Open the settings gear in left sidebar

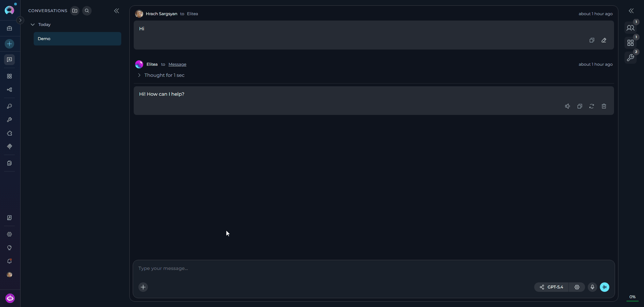[x=9, y=234]
